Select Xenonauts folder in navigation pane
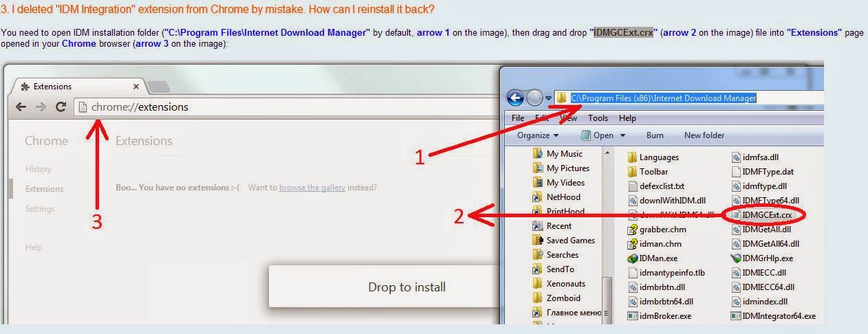This screenshot has height=334, width=868. [x=559, y=284]
